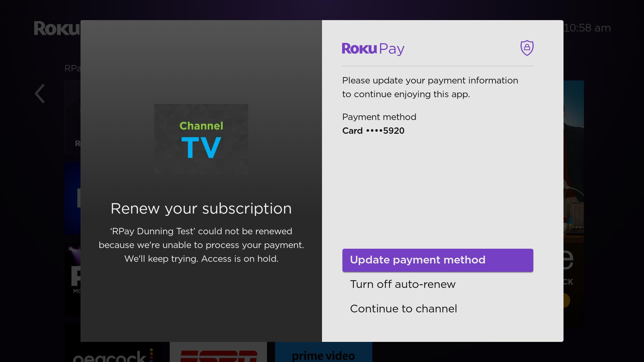
Task: Select the Prime Video channel icon
Action: [x=323, y=354]
